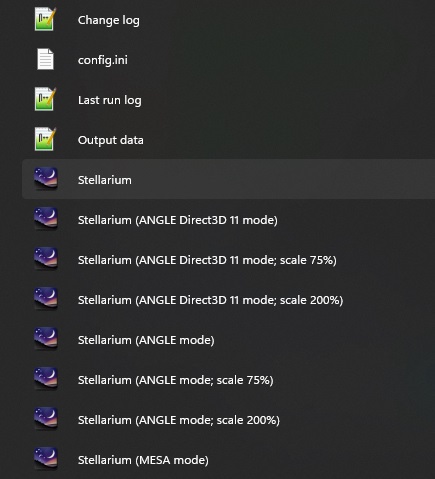Open the Last run log entry

click(110, 100)
